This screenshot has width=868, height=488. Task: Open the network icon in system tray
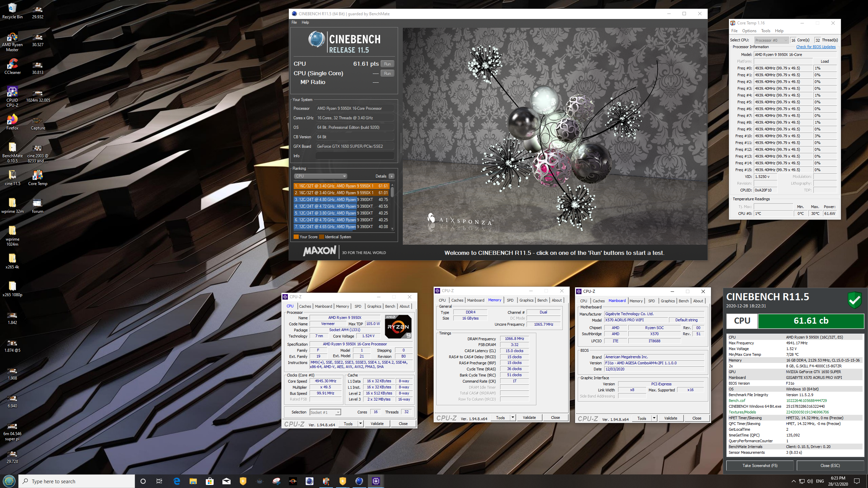(x=802, y=481)
